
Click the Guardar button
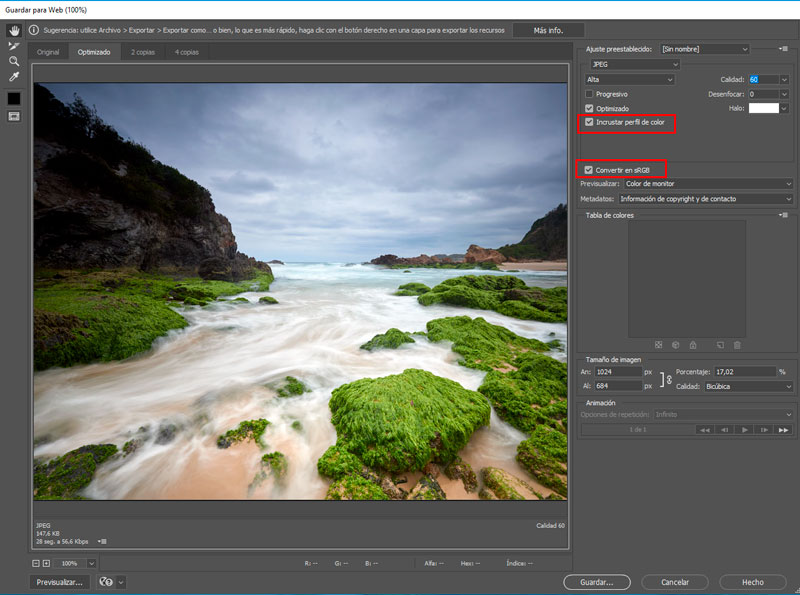click(596, 582)
